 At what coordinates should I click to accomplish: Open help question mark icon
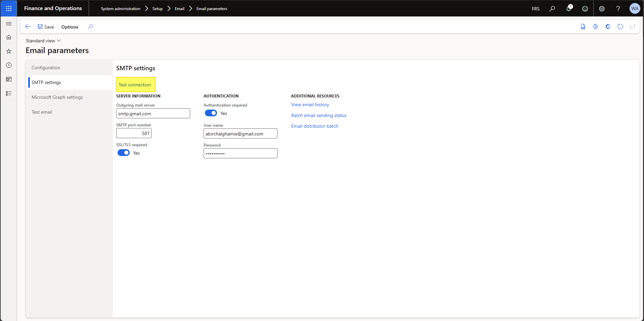[x=618, y=9]
